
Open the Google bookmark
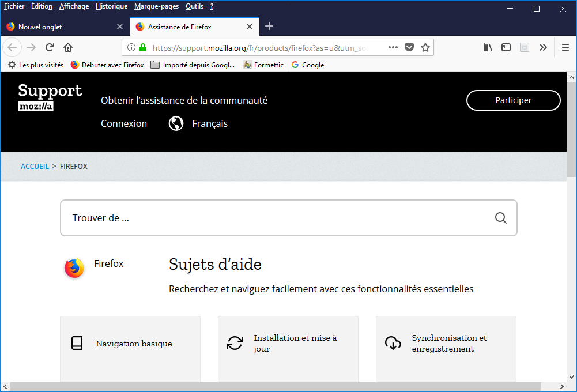pyautogui.click(x=308, y=65)
